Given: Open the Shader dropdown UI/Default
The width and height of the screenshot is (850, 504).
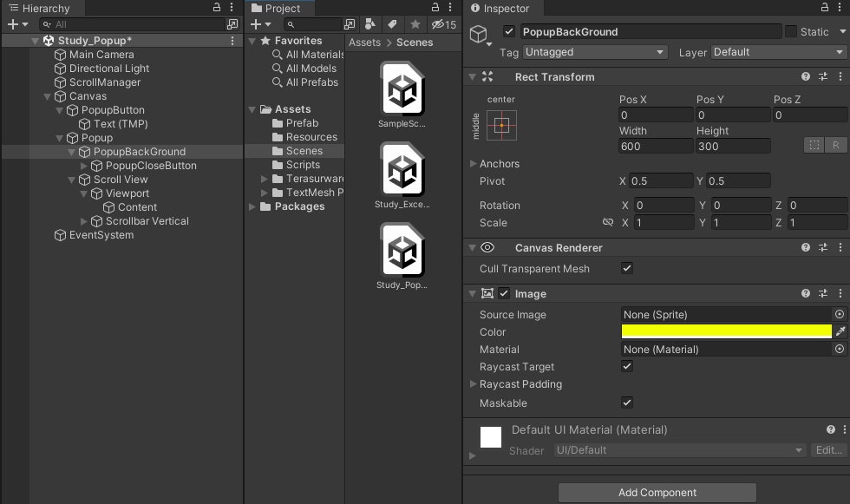Looking at the screenshot, I should 679,450.
